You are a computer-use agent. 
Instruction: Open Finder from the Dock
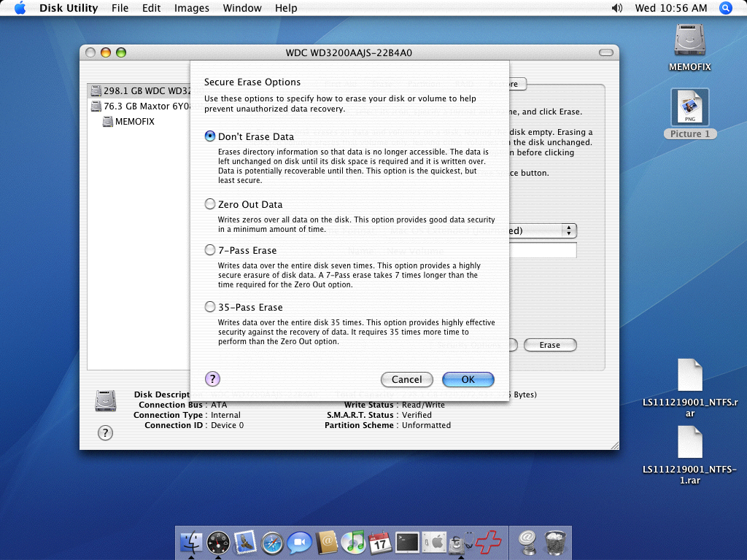[x=191, y=542]
